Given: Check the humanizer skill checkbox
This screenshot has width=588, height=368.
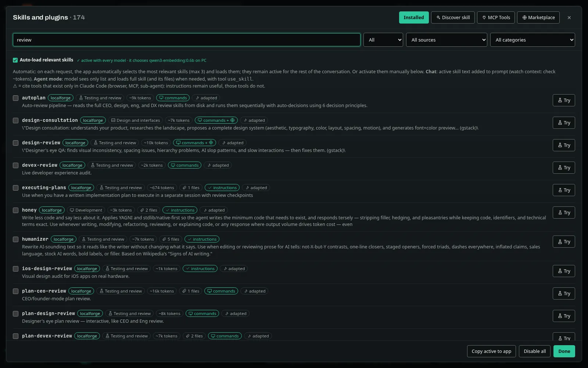Looking at the screenshot, I should point(15,239).
